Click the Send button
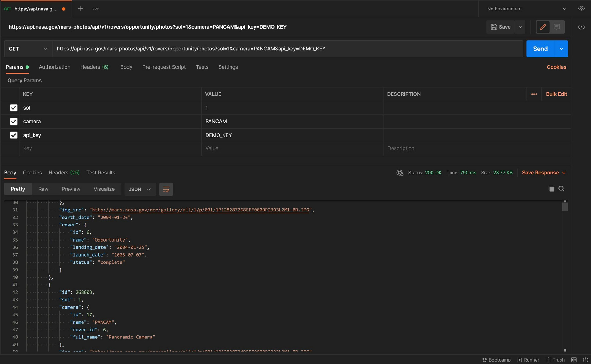The image size is (591, 364). 540,49
